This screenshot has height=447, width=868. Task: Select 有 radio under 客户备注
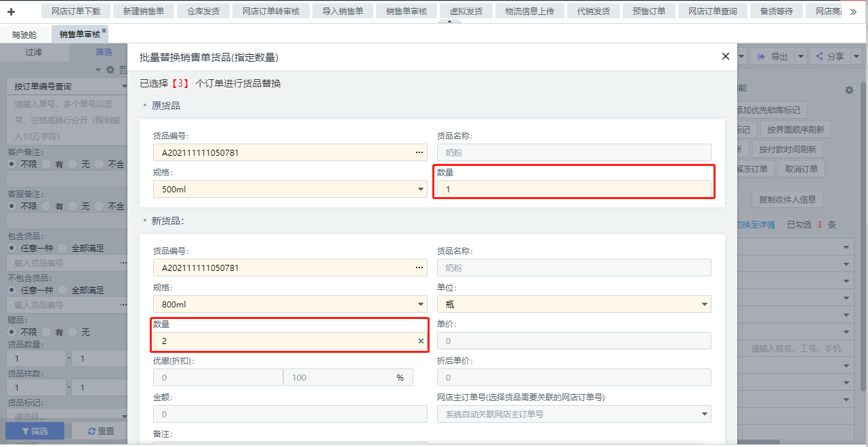tap(46, 164)
